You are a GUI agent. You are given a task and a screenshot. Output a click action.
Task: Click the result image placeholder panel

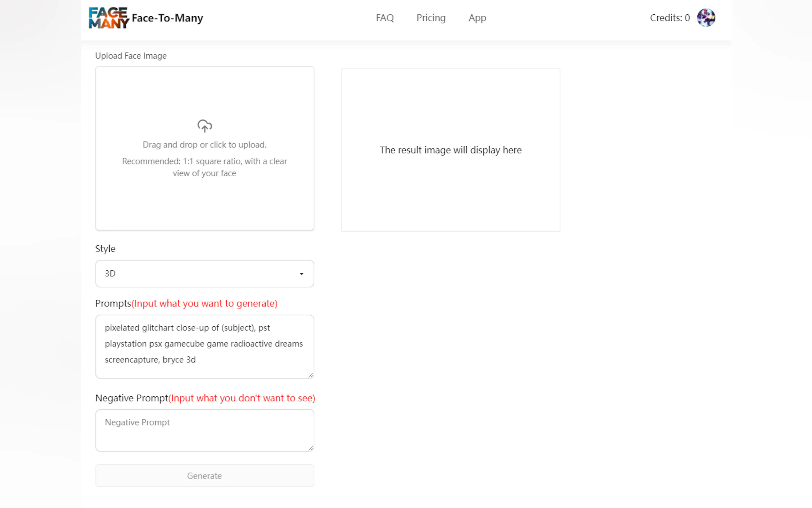click(450, 150)
